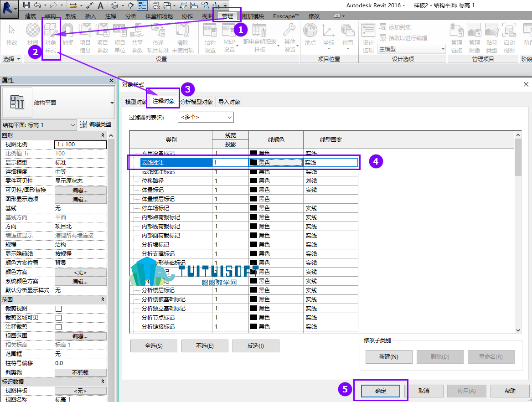Image resolution: width=532 pixels, height=402 pixels.
Task: Open 项目信息 (Project Information)
Action: tap(85, 38)
